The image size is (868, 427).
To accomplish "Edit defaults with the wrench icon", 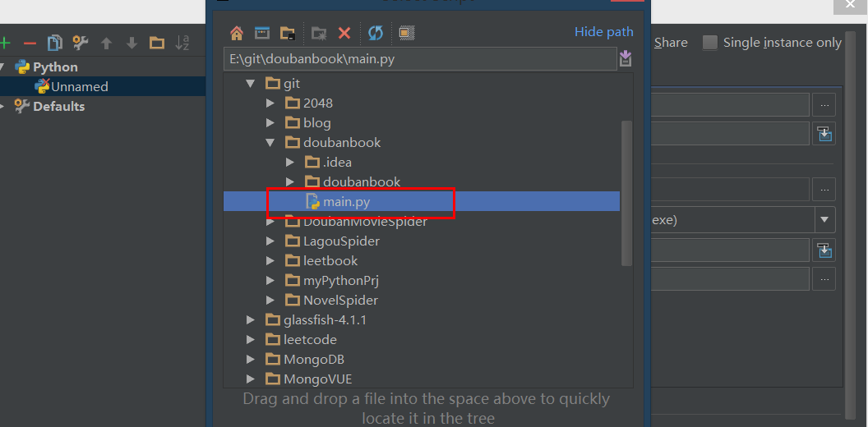I will tap(81, 43).
